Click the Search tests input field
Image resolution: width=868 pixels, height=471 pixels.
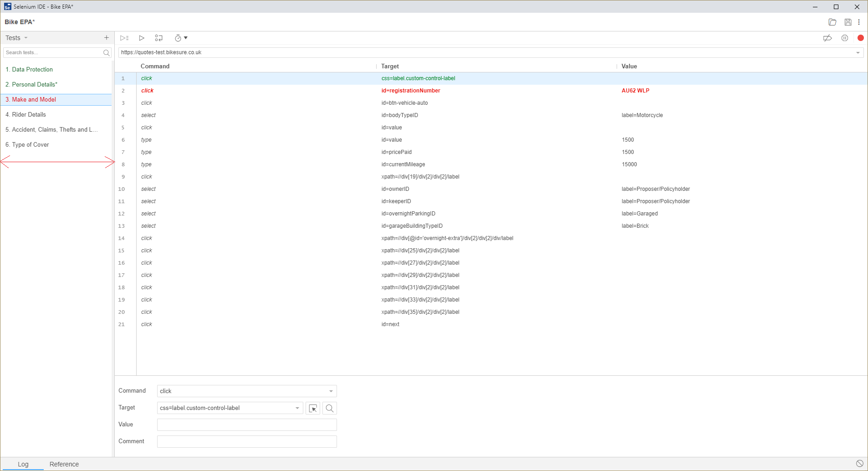pyautogui.click(x=52, y=52)
